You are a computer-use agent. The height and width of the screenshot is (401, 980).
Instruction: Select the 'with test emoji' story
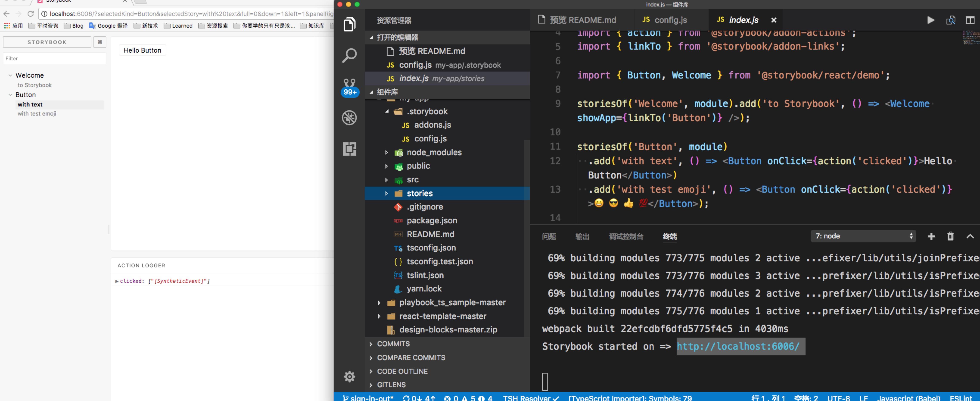pos(37,114)
